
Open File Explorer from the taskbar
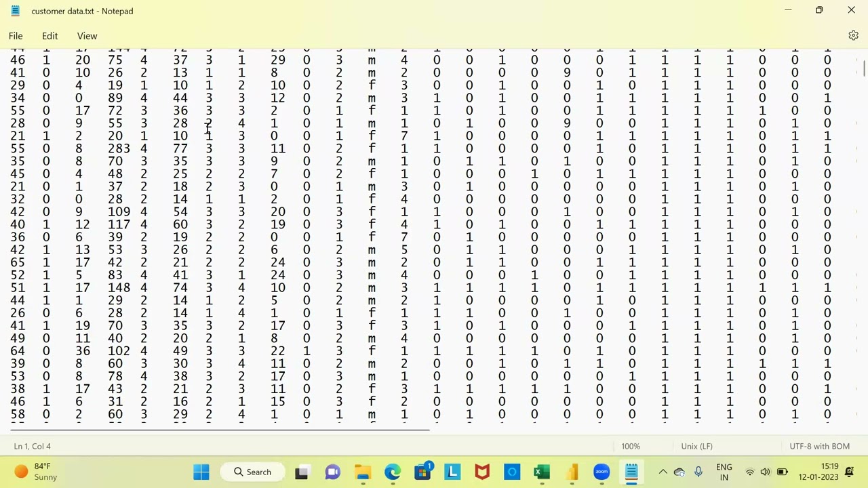coord(363,472)
